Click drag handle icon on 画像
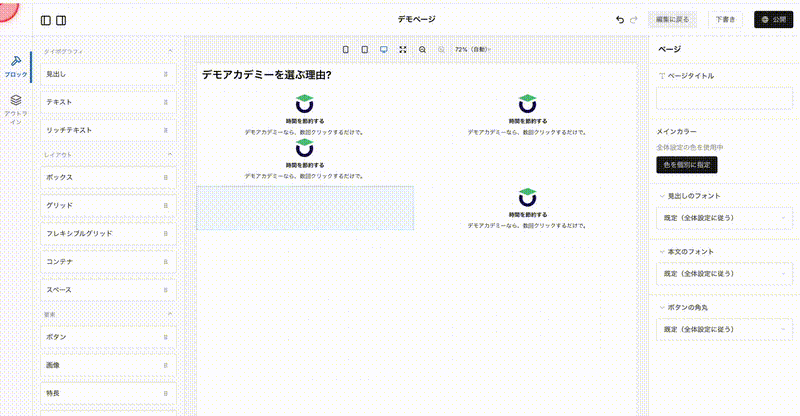The image size is (800, 416). pos(165,365)
